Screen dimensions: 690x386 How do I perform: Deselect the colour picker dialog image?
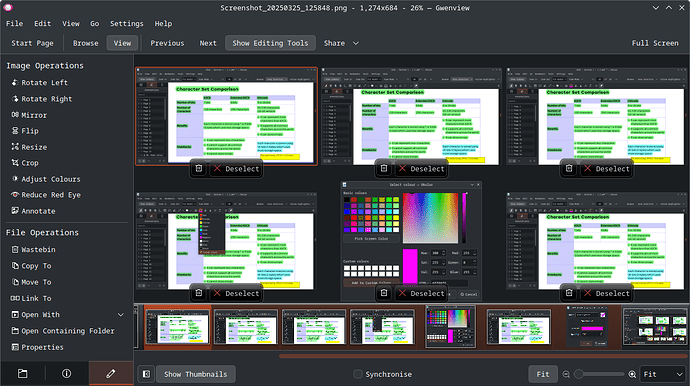click(x=421, y=293)
